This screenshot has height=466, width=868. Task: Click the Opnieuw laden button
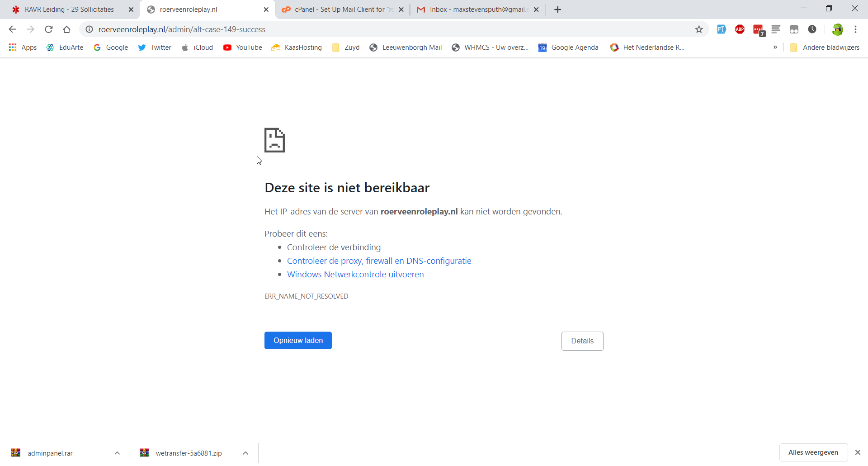(298, 341)
